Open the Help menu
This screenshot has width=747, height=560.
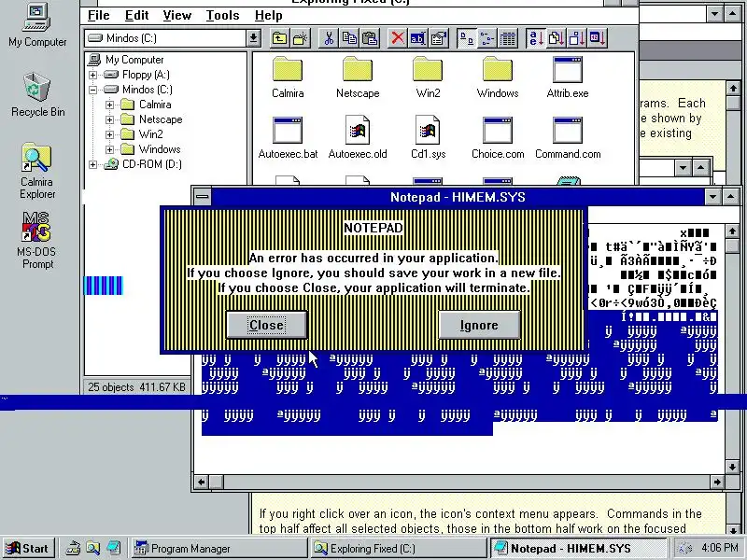point(268,15)
